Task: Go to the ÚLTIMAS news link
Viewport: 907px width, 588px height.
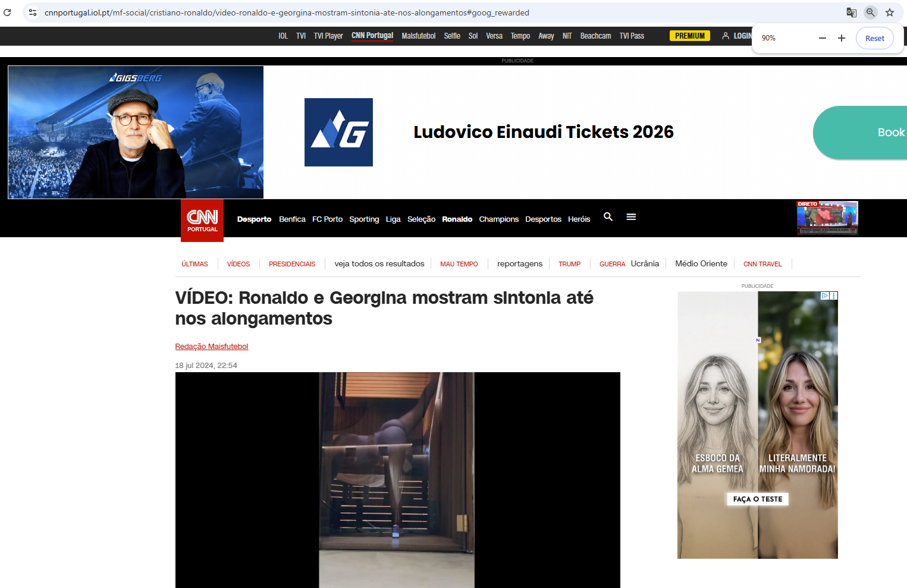Action: [x=194, y=264]
